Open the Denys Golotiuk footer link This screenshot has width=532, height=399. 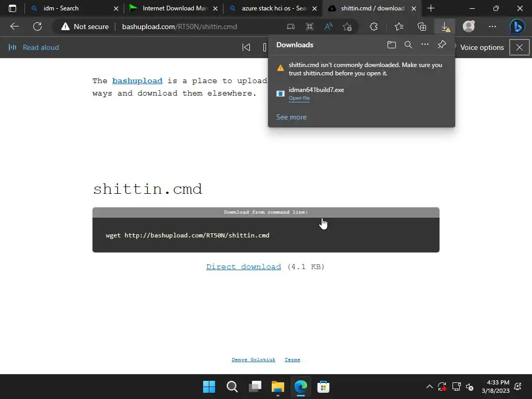click(253, 360)
